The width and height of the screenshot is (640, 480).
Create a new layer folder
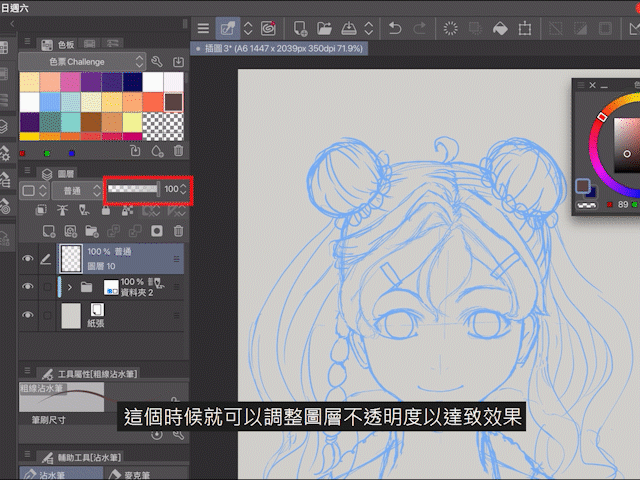click(92, 231)
